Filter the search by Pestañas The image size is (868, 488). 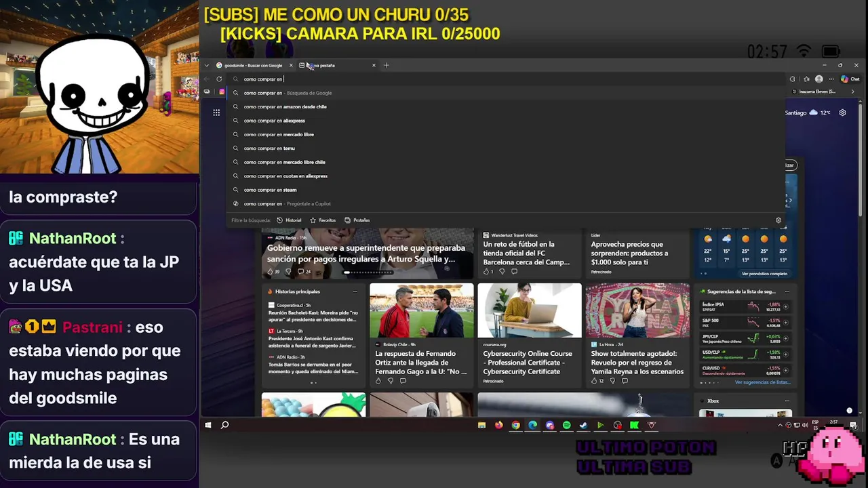(357, 220)
